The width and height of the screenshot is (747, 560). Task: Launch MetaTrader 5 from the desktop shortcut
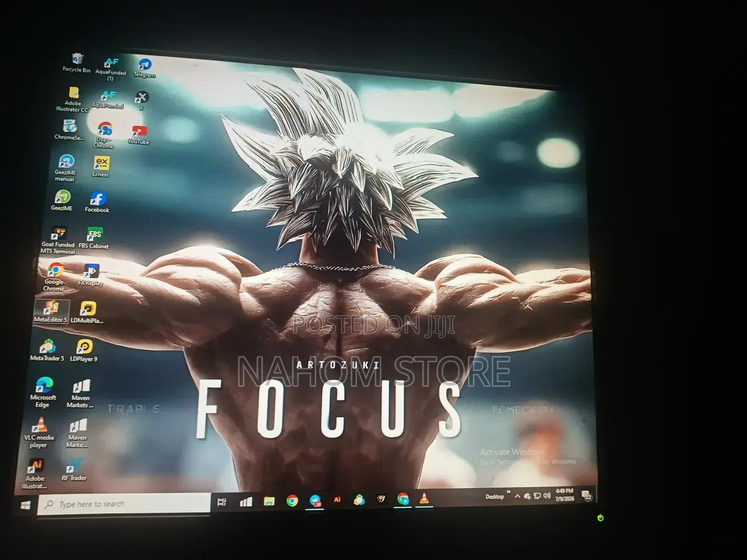(x=47, y=350)
